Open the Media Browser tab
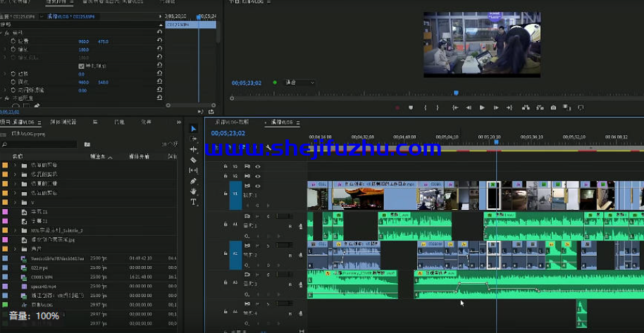This screenshot has width=644, height=333. coord(63,122)
